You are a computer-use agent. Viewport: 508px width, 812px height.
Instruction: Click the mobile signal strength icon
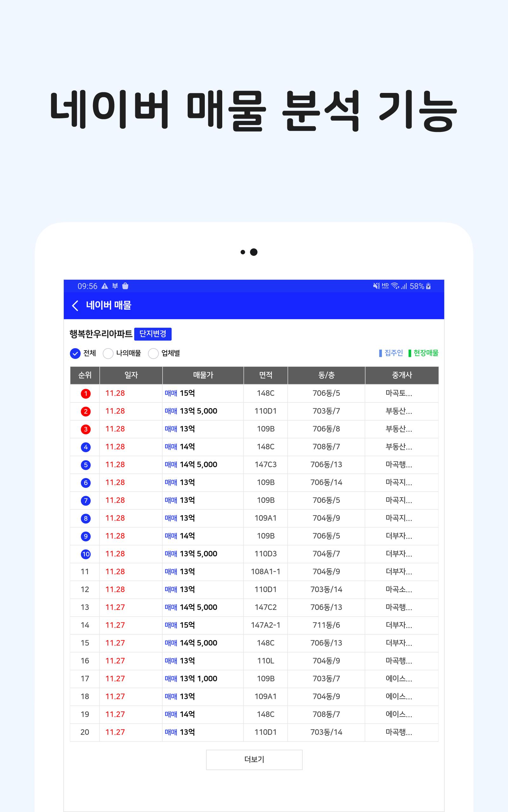(404, 286)
